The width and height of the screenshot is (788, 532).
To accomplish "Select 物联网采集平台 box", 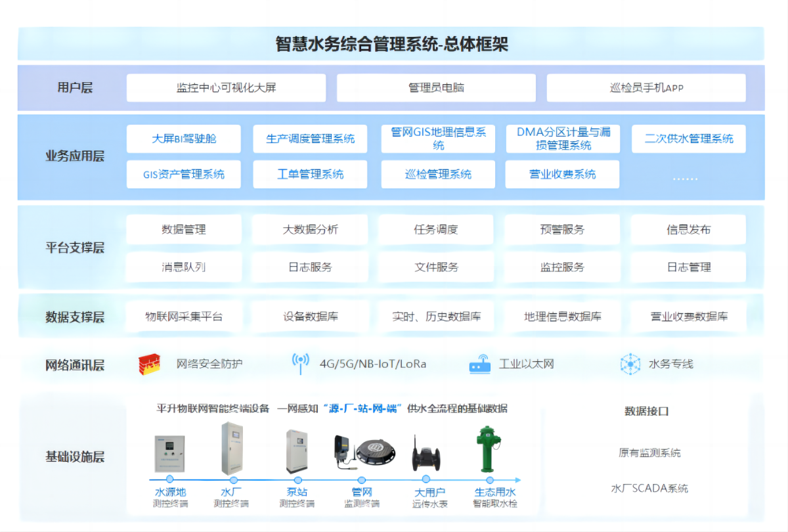I will (184, 317).
